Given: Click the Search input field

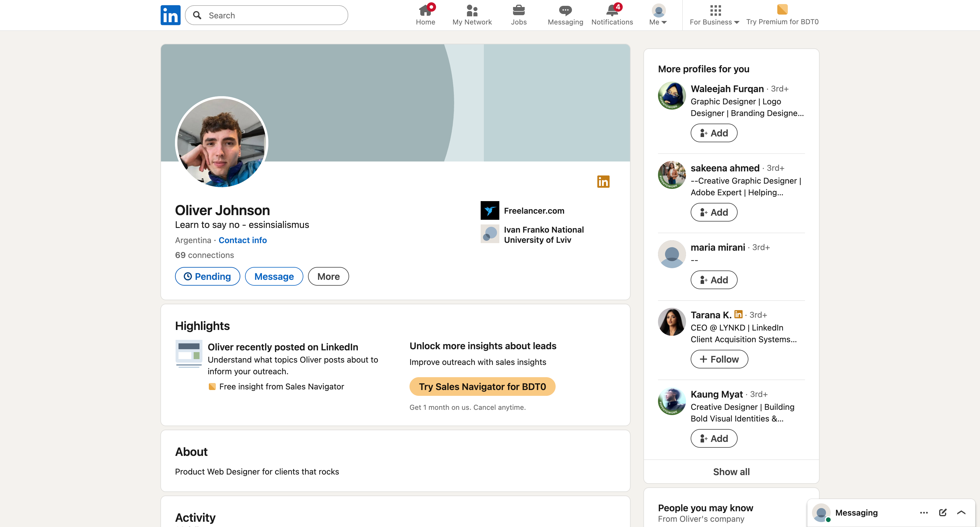Looking at the screenshot, I should click(266, 15).
